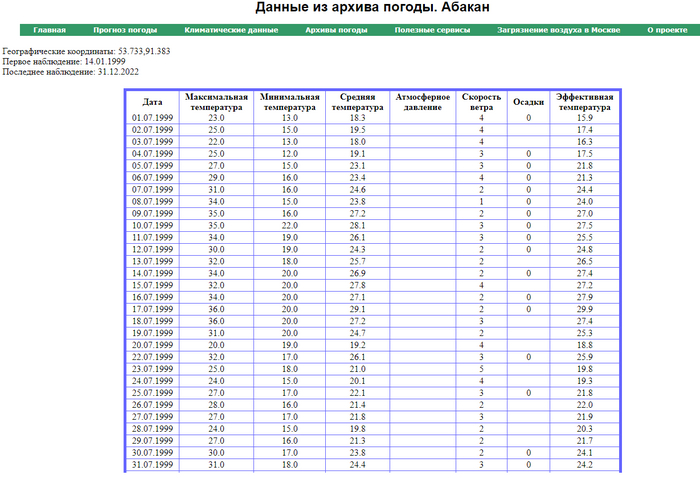Screen dimensions: 700x479
Task: Select the date cell 08.07.1999
Action: pos(152,202)
